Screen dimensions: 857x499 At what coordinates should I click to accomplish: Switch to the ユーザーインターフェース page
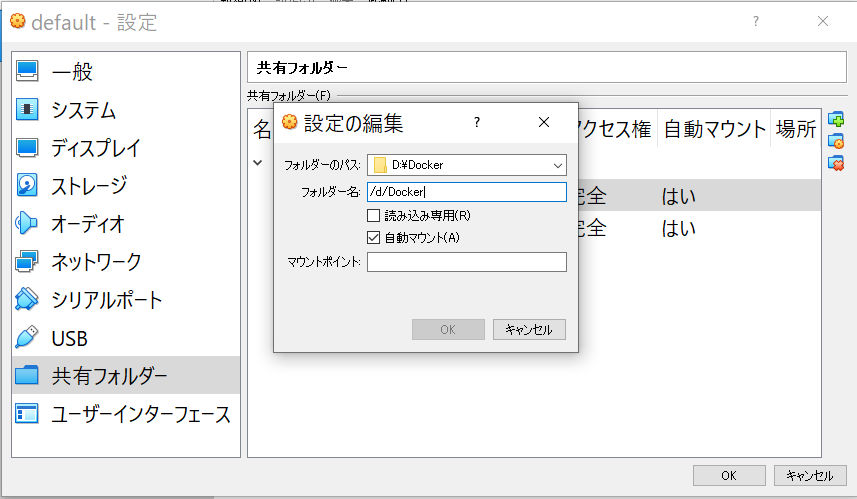tap(140, 414)
